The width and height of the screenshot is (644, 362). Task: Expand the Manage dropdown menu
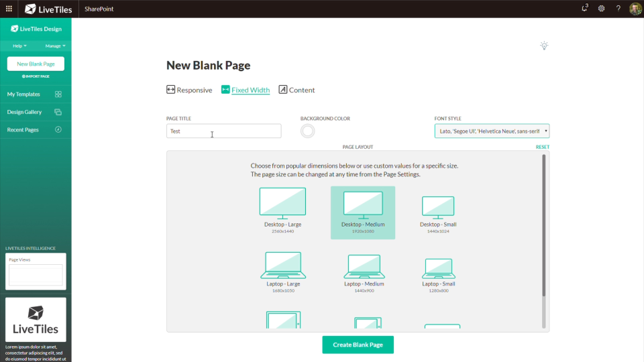(55, 46)
